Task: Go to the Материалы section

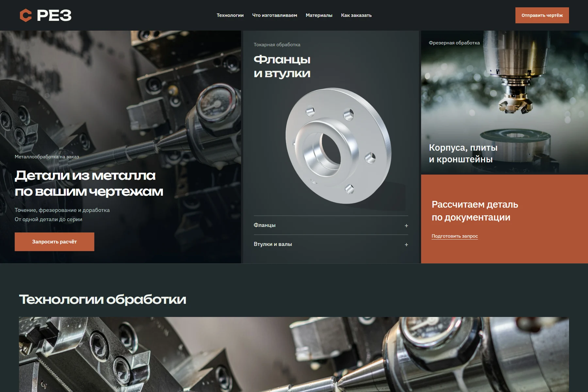Action: click(319, 15)
